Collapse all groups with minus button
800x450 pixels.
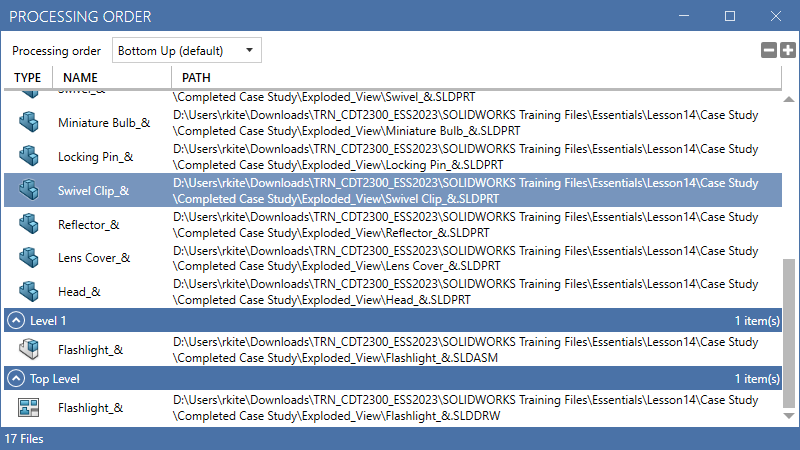point(768,50)
